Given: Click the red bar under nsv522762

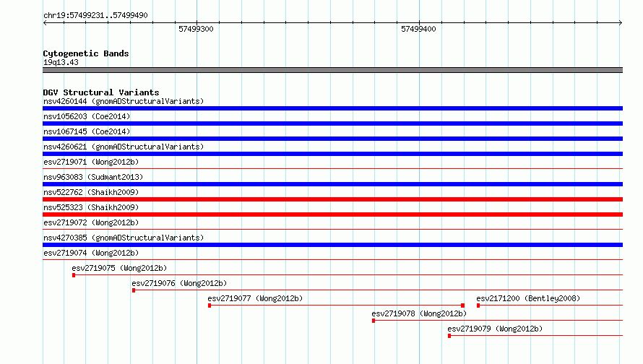Looking at the screenshot, I should 332,199.
